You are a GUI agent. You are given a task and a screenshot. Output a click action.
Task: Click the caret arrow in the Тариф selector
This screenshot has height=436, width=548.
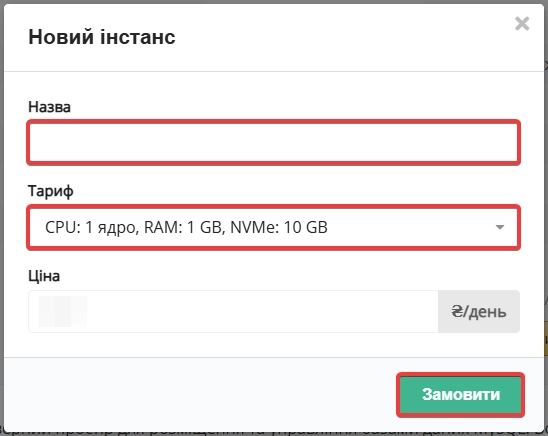pyautogui.click(x=500, y=227)
